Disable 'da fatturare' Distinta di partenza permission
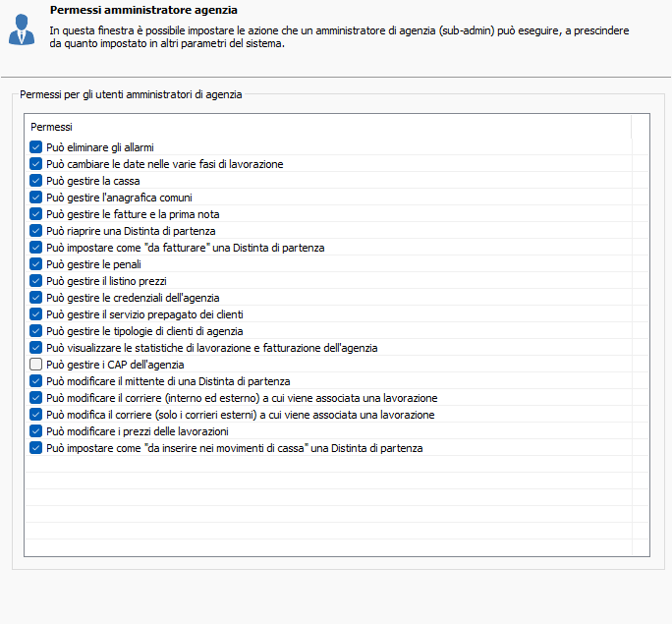 [36, 248]
